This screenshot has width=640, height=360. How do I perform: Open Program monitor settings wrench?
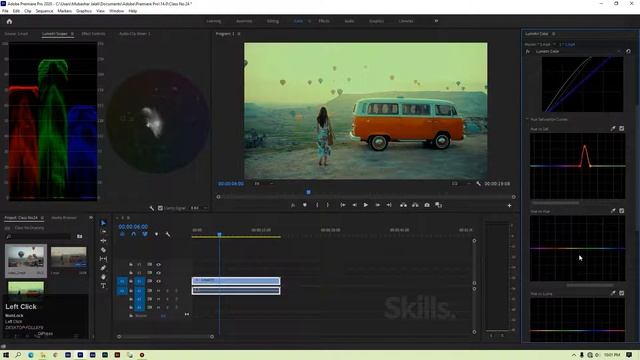pos(478,184)
